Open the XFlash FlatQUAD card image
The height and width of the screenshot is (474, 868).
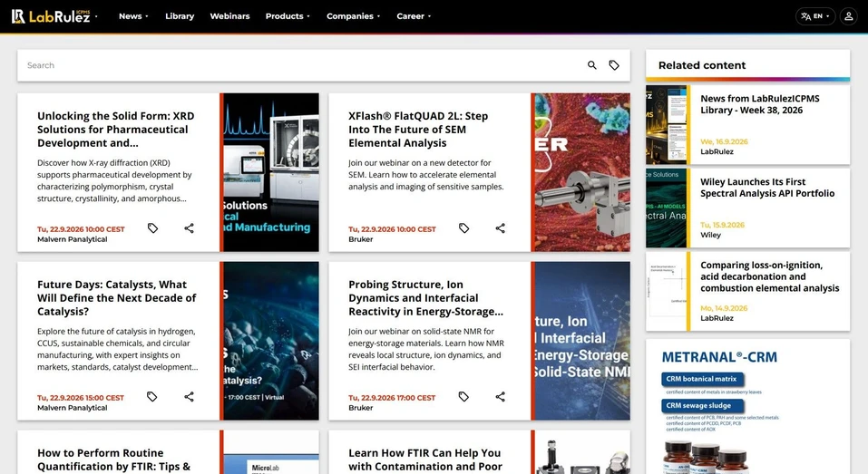click(581, 172)
